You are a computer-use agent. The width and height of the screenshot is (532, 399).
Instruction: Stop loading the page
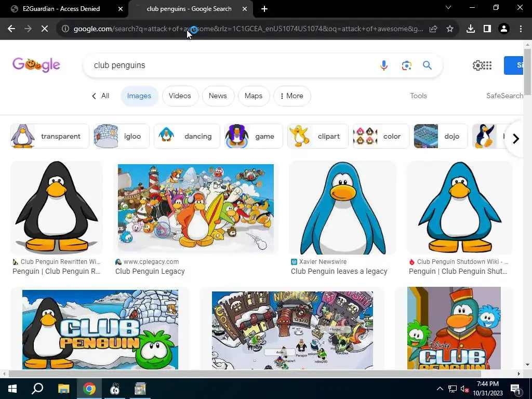(x=45, y=29)
